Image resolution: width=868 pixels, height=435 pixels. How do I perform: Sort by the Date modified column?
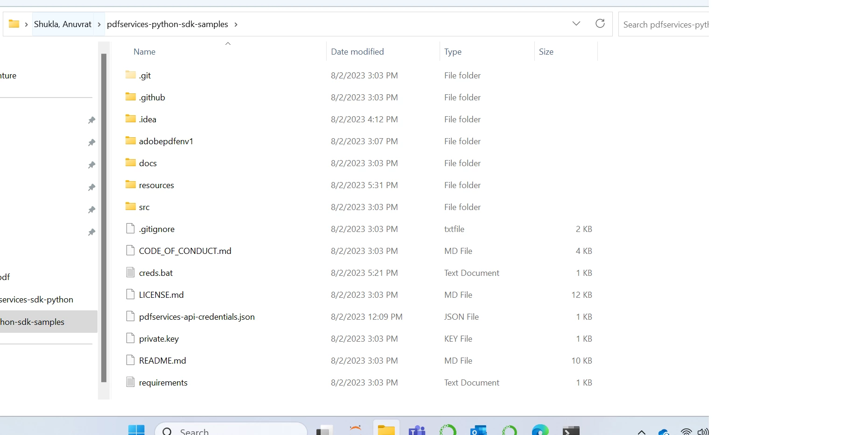point(357,51)
